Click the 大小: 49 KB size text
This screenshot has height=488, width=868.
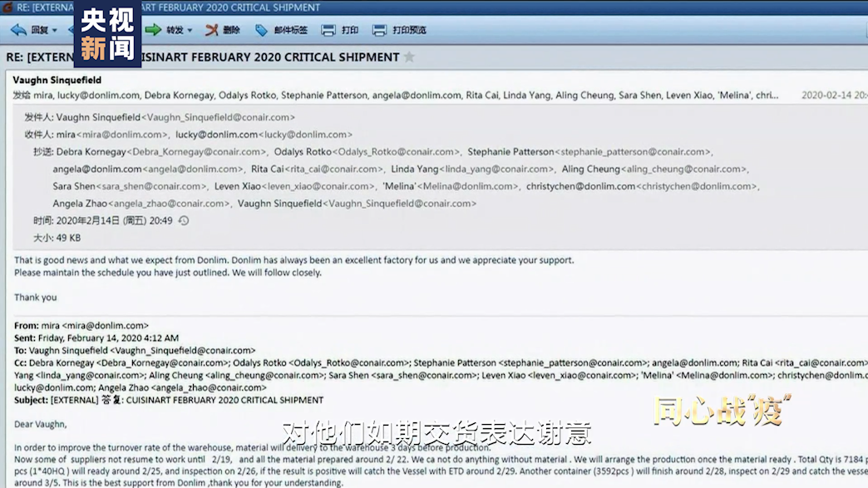click(57, 238)
